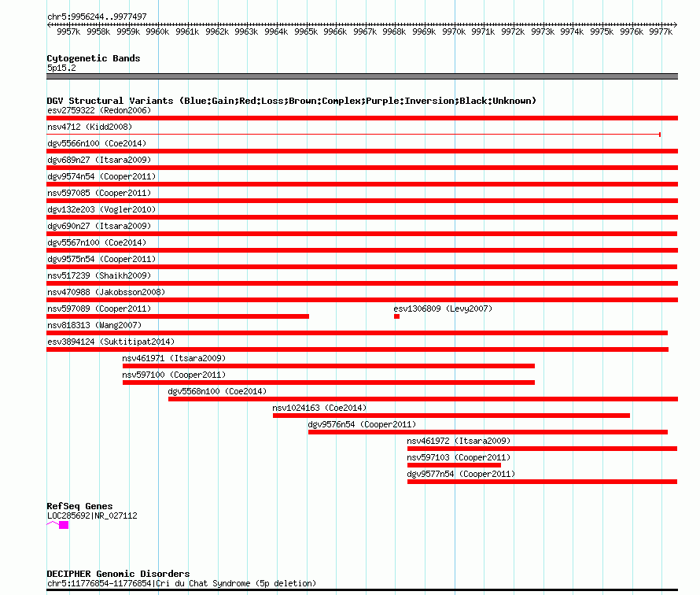
Task: Open dgv9575n54 (Cooper2011) entry
Action: click(x=101, y=259)
